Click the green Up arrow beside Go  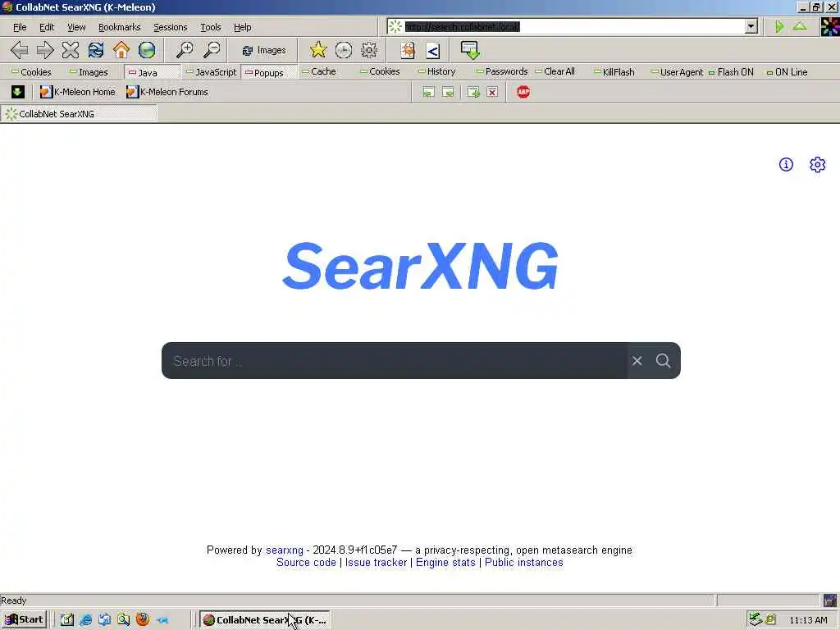(x=800, y=25)
